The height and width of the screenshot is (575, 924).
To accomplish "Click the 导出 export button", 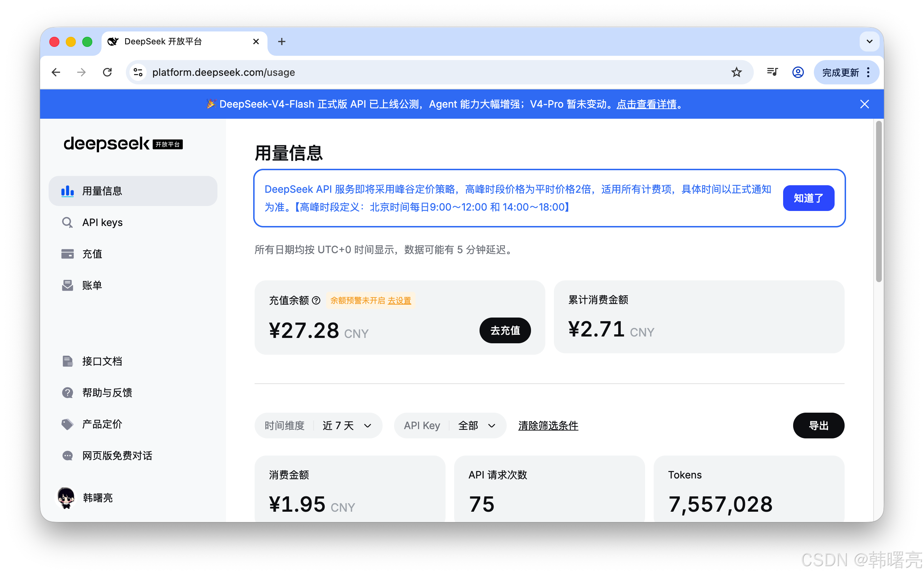I will coord(818,425).
